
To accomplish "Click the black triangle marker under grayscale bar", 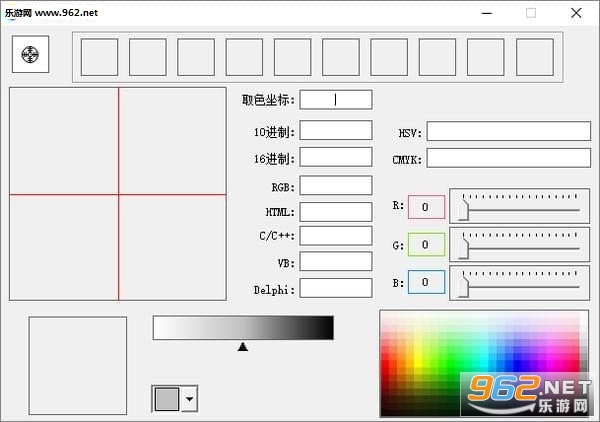I will [243, 347].
